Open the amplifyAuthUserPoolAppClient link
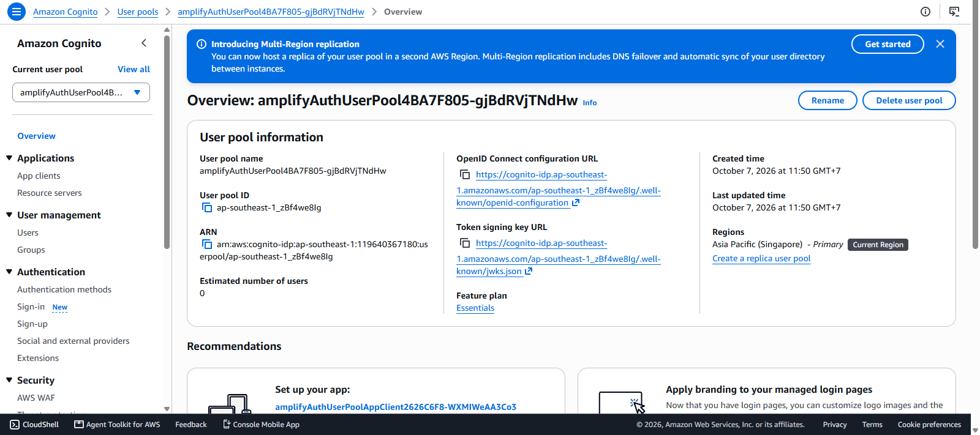Viewport: 980px width, 435px height. point(396,407)
